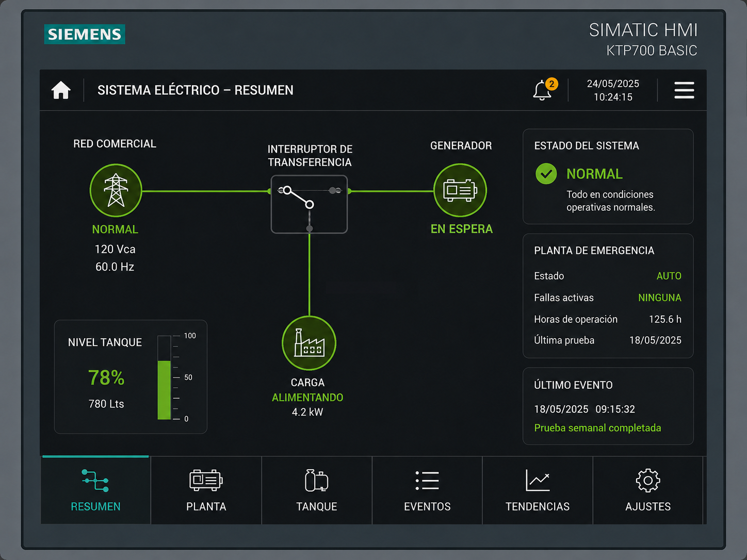
Task: Click the green check system status icon
Action: 546,174
